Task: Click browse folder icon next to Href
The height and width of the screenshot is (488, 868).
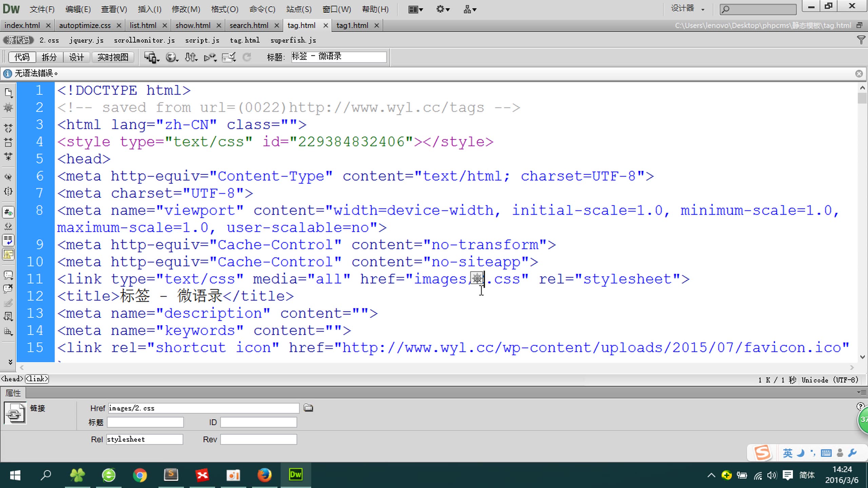Action: [308, 408]
